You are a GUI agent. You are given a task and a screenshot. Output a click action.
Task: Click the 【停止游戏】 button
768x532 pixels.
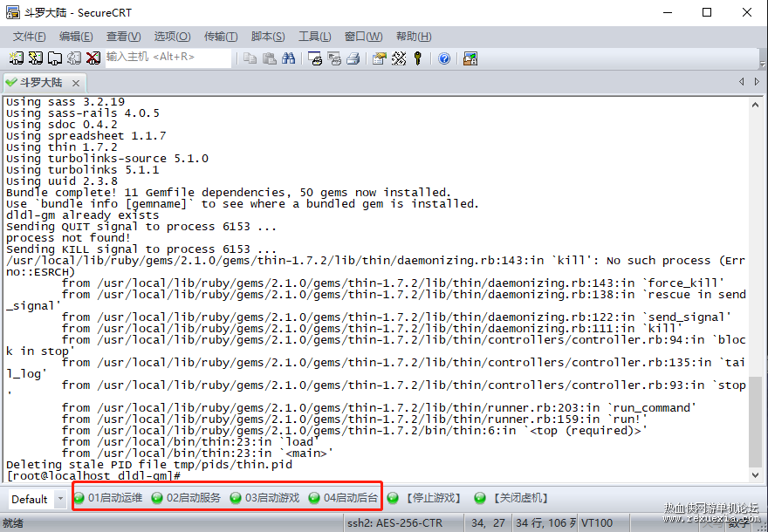pos(424,498)
